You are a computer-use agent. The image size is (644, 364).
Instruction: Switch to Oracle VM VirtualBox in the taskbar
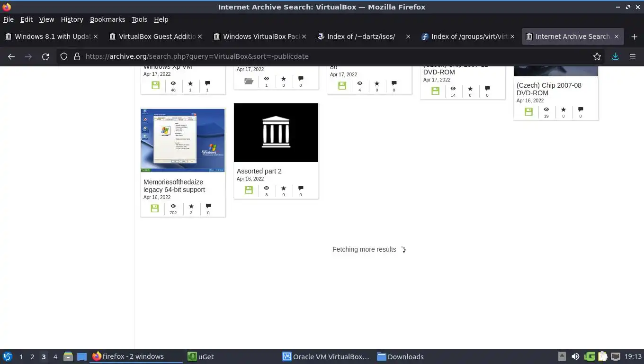pyautogui.click(x=326, y=357)
